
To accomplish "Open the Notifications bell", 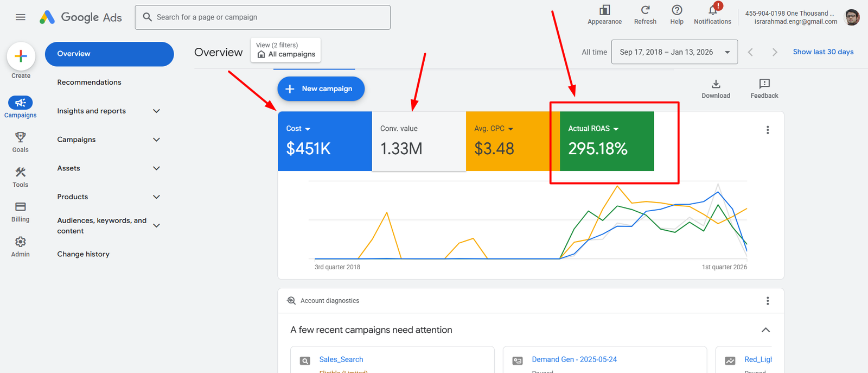I will [713, 10].
